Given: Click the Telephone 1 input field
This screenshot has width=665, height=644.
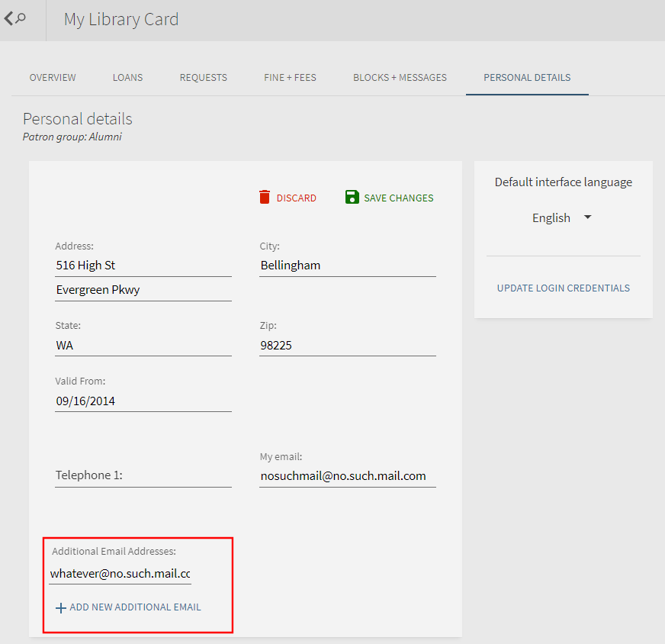Looking at the screenshot, I should pyautogui.click(x=143, y=475).
